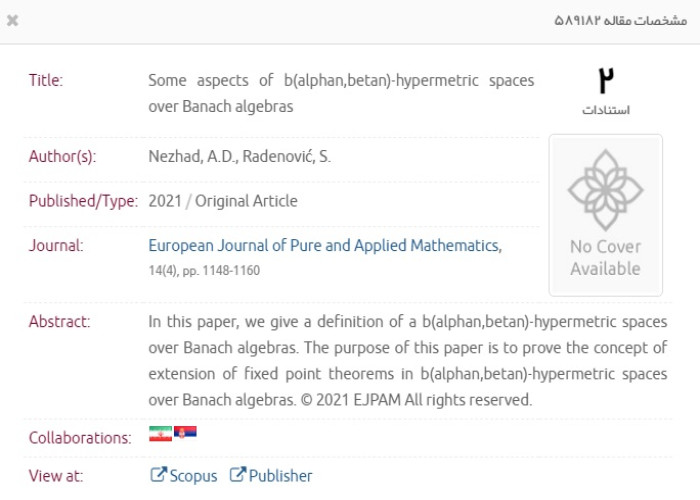700x500 pixels.
Task: Click the abstract paragraph text
Action: coord(407,360)
